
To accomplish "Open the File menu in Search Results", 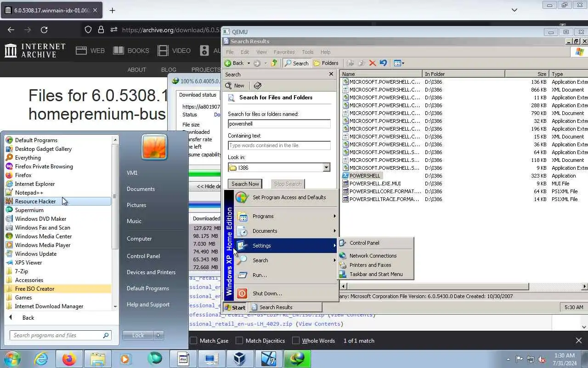I will 230,52.
